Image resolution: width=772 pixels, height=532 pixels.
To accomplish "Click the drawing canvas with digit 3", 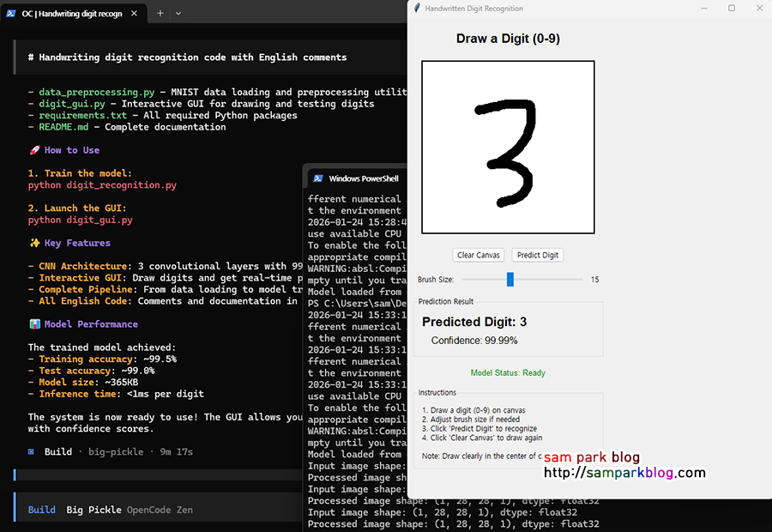I will pos(508,148).
